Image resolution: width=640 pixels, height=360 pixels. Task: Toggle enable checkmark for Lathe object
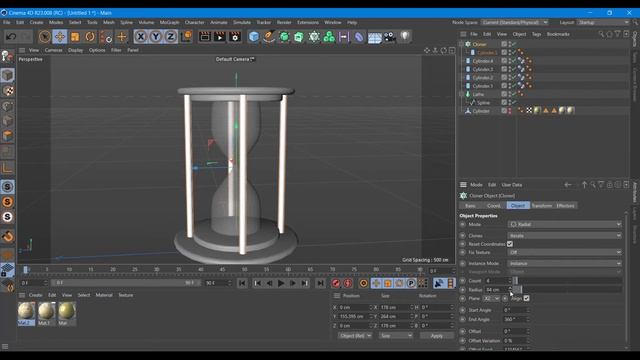point(514,94)
